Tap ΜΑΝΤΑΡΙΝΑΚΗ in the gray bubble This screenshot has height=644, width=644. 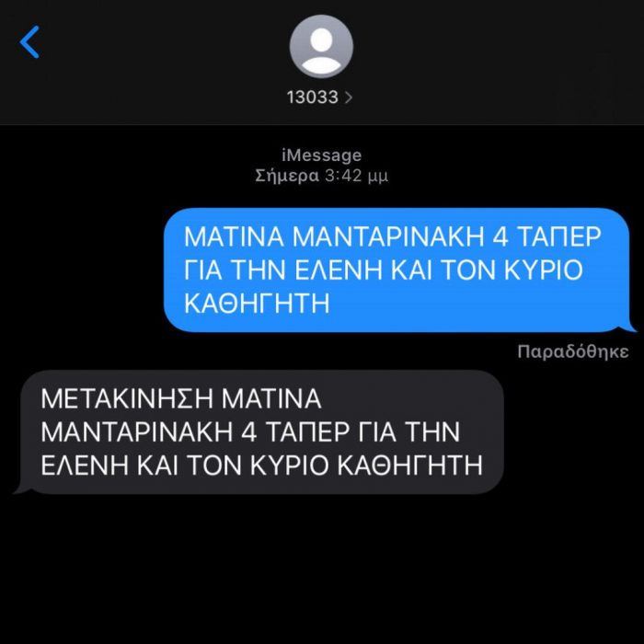pyautogui.click(x=137, y=432)
